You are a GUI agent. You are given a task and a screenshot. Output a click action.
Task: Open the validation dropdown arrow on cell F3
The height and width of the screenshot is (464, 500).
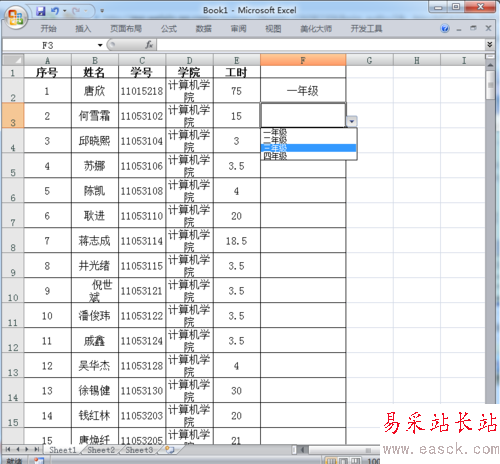[x=352, y=121]
